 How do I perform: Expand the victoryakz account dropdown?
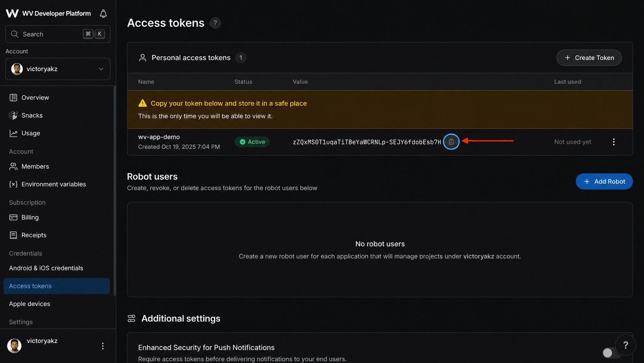pyautogui.click(x=58, y=69)
